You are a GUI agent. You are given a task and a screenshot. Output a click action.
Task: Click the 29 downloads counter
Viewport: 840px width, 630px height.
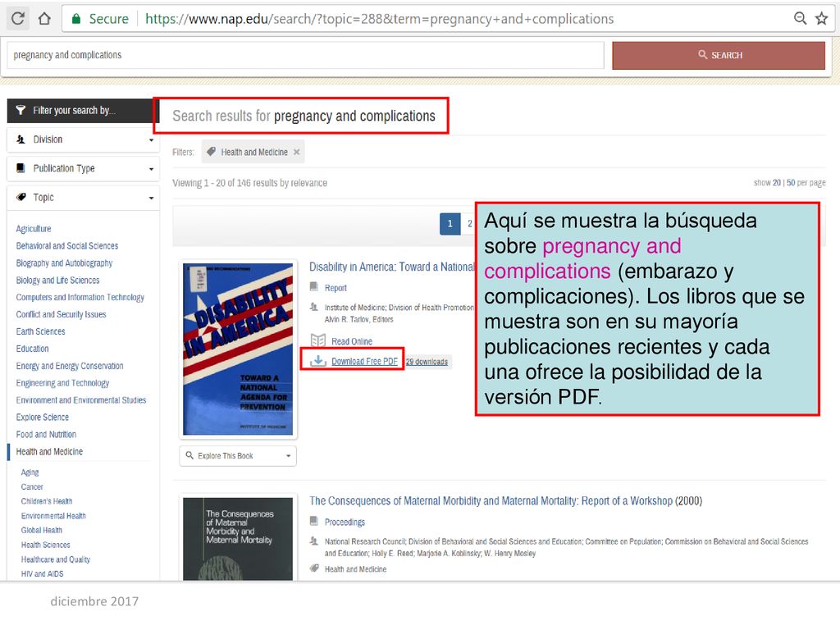[427, 362]
